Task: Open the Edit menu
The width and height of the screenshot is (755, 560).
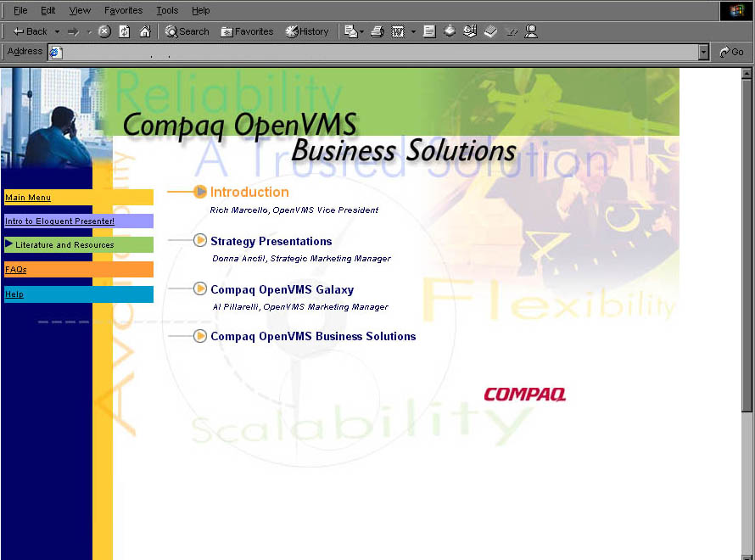Action: tap(48, 10)
